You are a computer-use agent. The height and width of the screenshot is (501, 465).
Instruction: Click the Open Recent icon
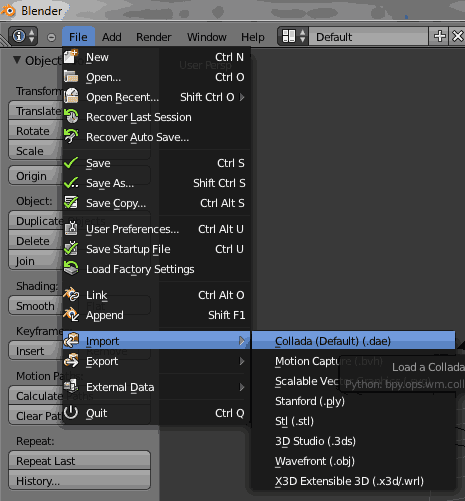[71, 96]
